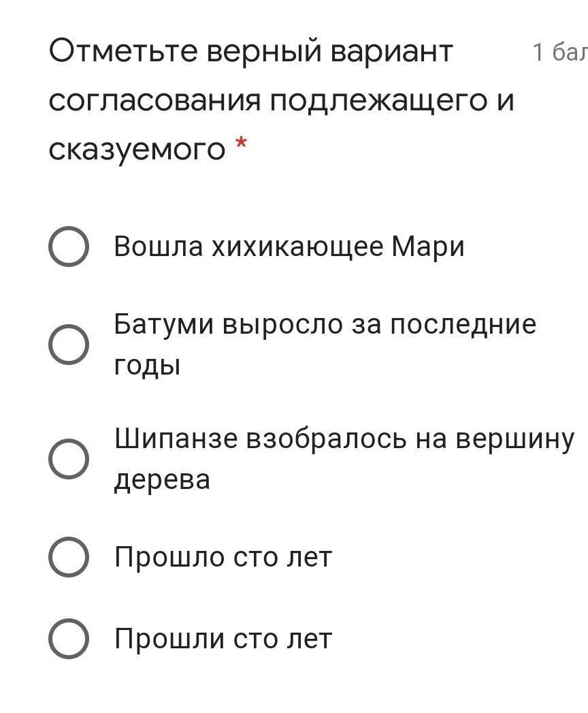Click the line "согласования подлежащего и"
The width and height of the screenshot is (588, 713).
(x=281, y=100)
